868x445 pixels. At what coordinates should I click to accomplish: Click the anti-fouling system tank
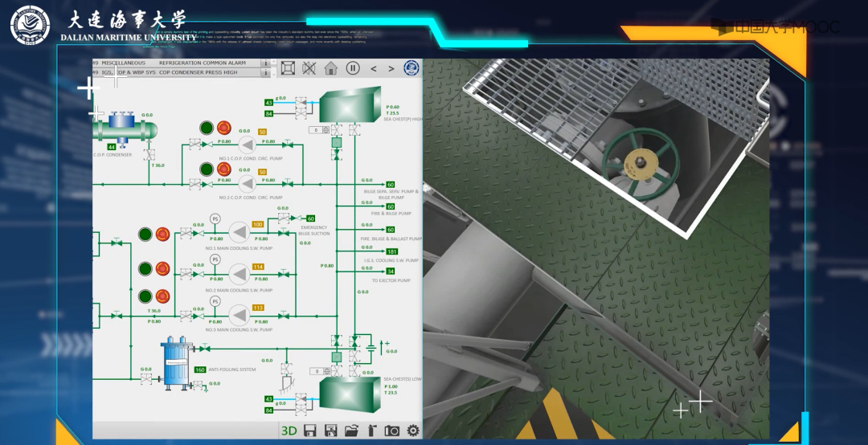[x=177, y=363]
